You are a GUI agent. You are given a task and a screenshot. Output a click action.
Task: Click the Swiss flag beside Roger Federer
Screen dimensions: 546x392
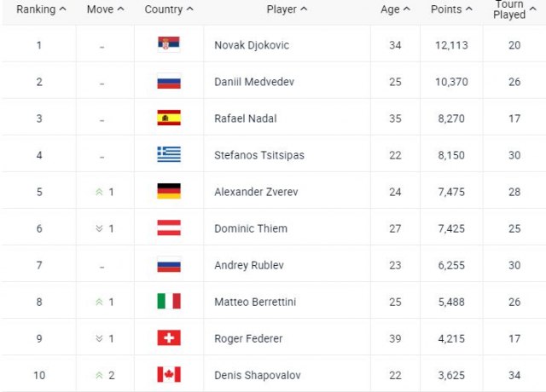[x=168, y=338]
